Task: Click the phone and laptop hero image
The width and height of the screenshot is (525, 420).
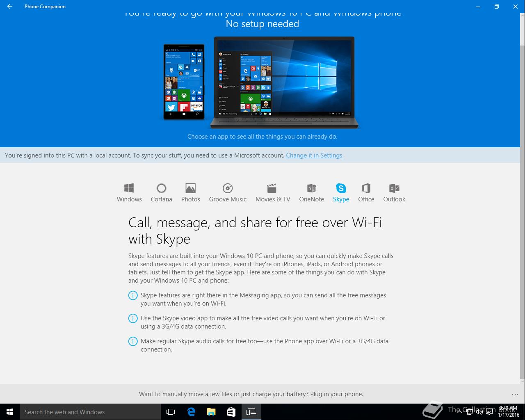Action: pyautogui.click(x=261, y=82)
